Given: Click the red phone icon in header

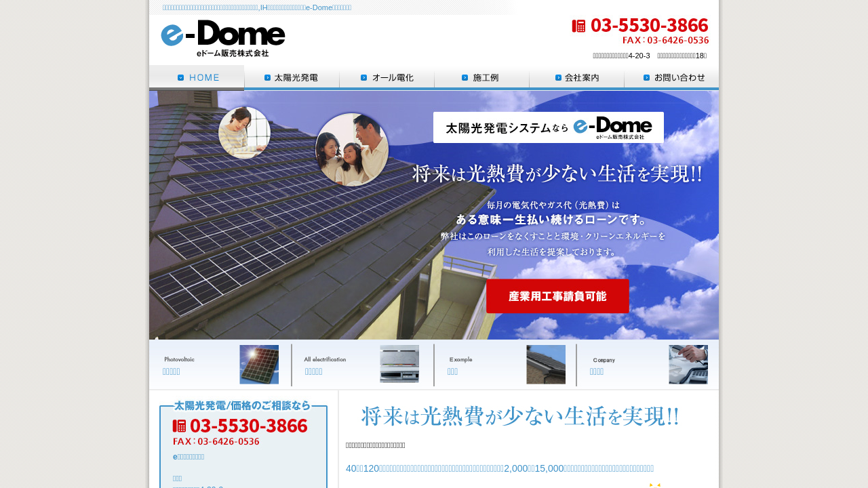Looking at the screenshot, I should tap(578, 26).
